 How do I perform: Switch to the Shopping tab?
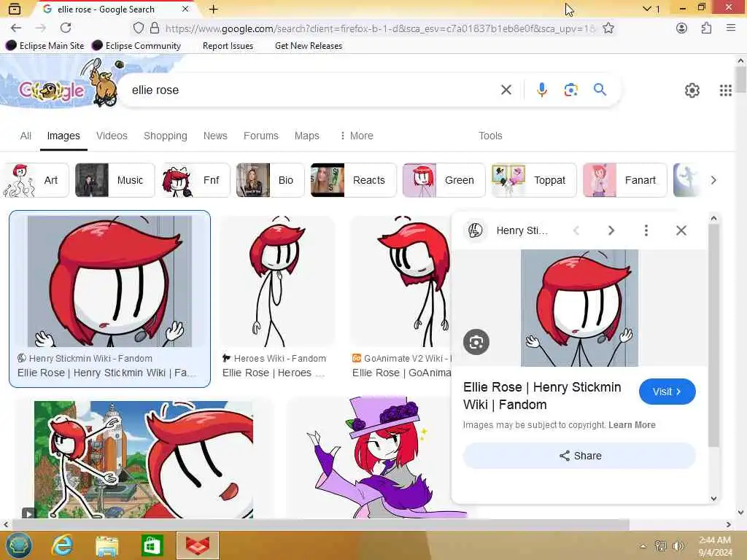[166, 136]
